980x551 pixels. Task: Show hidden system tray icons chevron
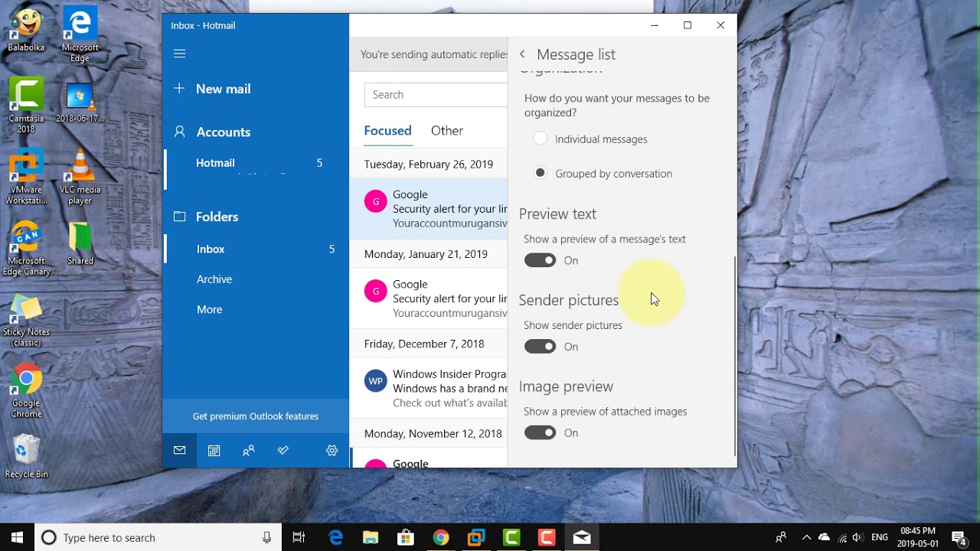tap(806, 537)
